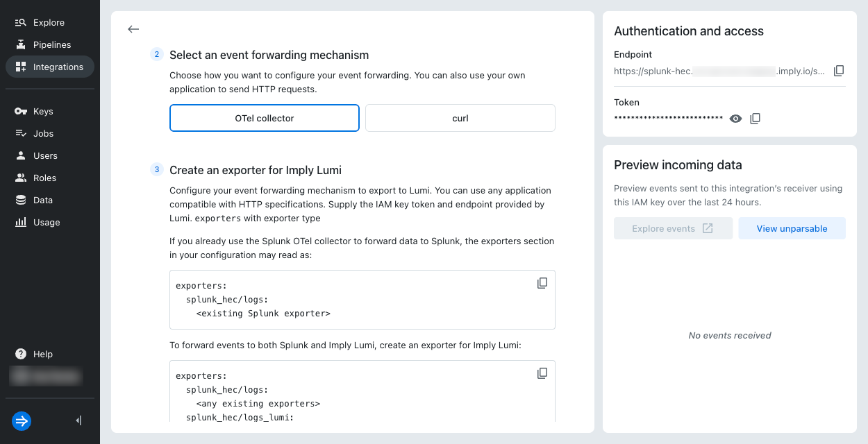Click the masked Token value

click(x=669, y=119)
